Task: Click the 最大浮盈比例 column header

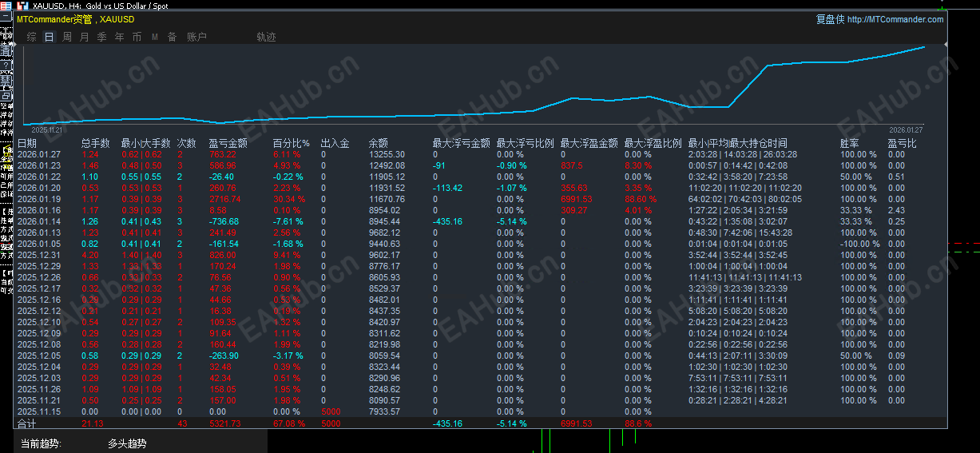Action: coord(653,143)
